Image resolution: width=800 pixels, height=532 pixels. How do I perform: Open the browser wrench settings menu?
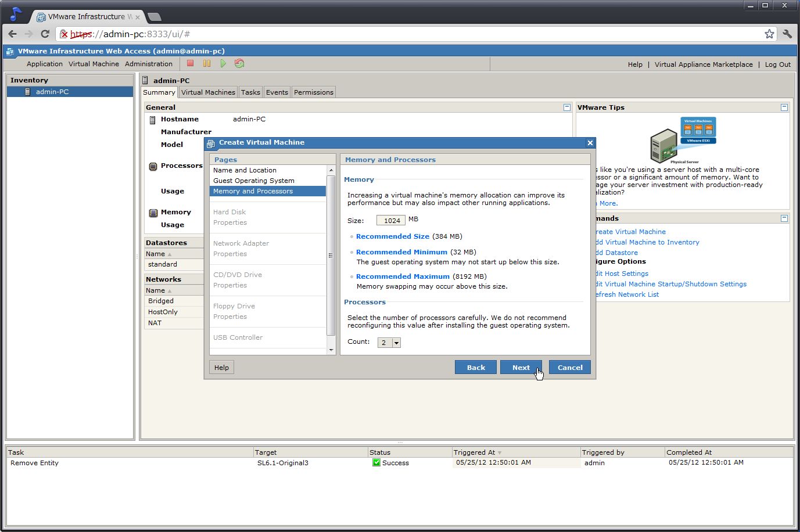(787, 34)
